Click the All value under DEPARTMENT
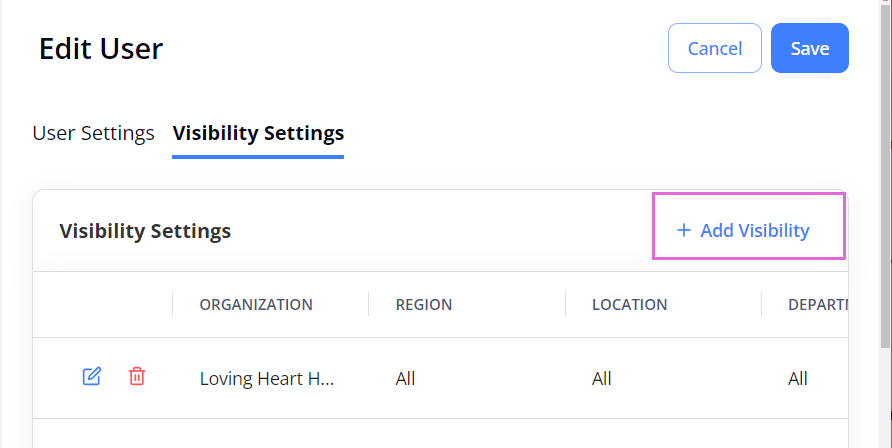This screenshot has width=892, height=448. (798, 379)
